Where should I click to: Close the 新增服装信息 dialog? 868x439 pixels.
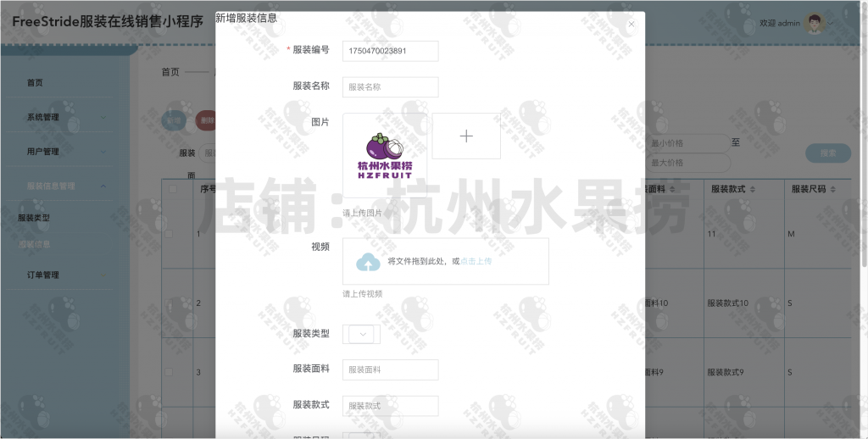click(x=631, y=24)
